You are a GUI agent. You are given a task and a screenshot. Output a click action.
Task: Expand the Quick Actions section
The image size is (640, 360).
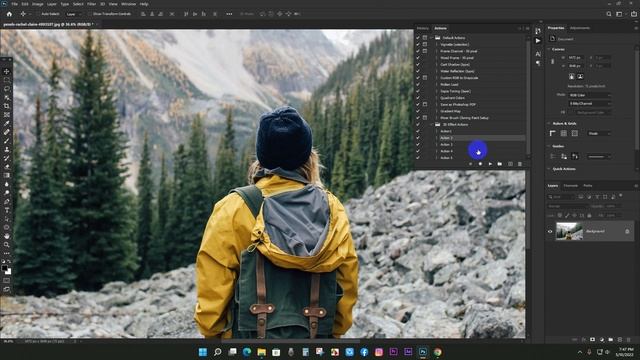point(549,169)
